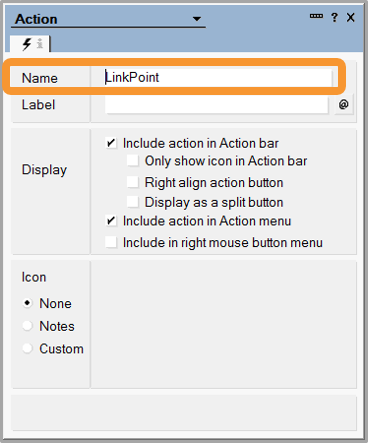Click the empty bottom panel area
Viewport: 368px width, 443px height.
(184, 413)
